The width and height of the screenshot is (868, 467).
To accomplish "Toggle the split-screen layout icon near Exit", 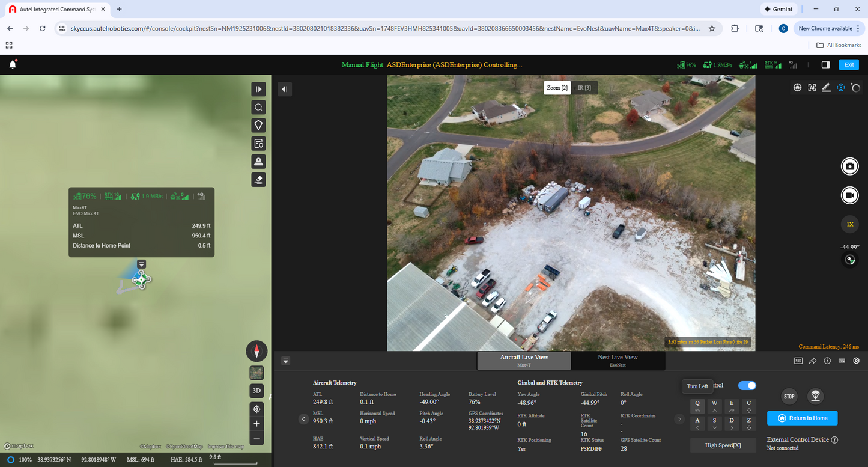I will tap(825, 65).
